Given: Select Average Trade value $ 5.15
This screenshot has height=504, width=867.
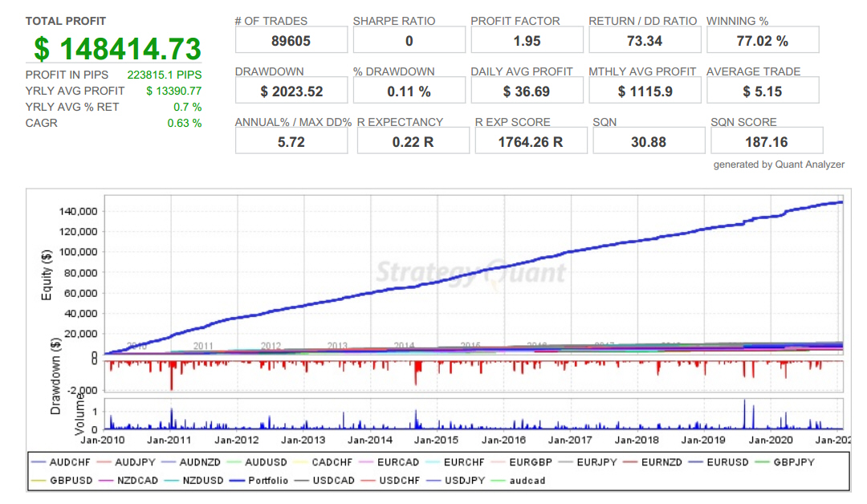Looking at the screenshot, I should click(x=763, y=91).
